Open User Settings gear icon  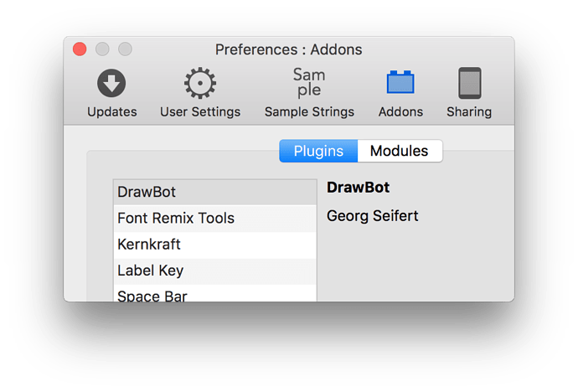click(x=200, y=83)
